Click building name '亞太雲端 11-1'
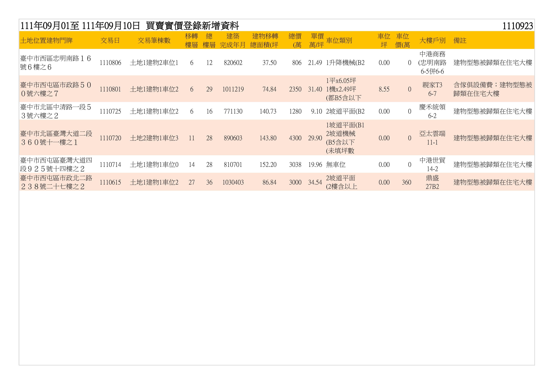The image size is (555, 392). (432, 138)
